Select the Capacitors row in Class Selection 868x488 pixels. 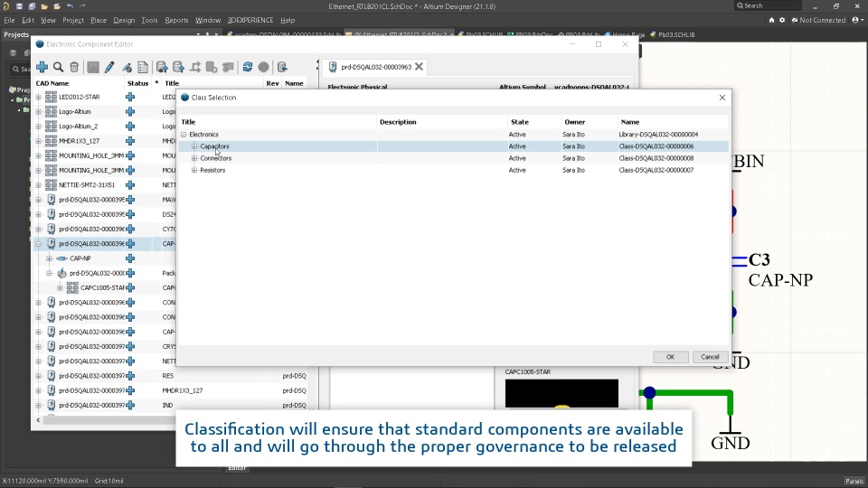(x=453, y=146)
